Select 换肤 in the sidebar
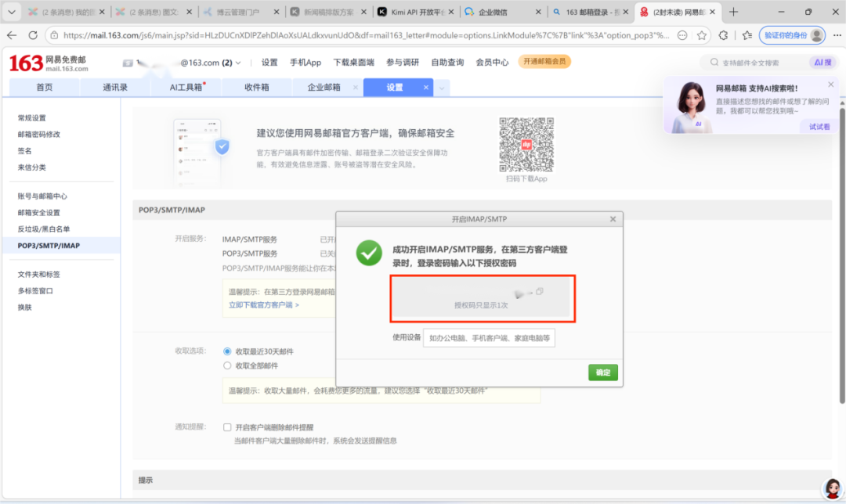Image resolution: width=846 pixels, height=504 pixels. (x=25, y=308)
